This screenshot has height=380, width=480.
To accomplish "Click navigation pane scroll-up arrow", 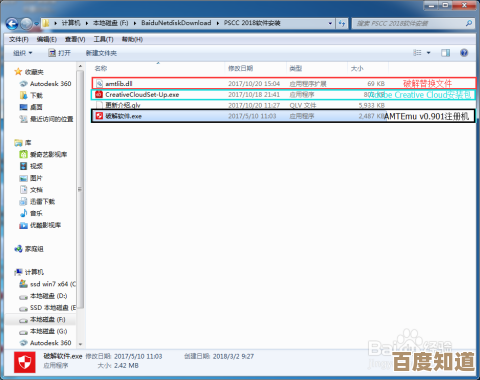I will pyautogui.click(x=80, y=66).
